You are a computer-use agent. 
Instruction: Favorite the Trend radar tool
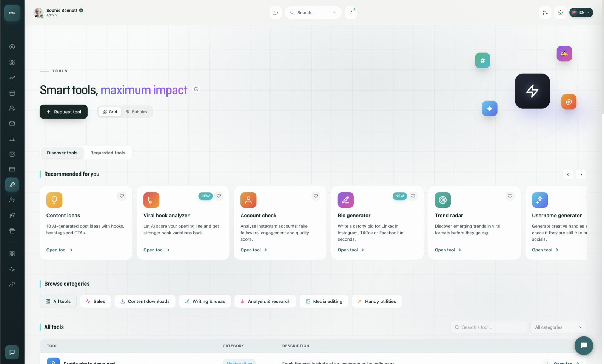point(510,196)
